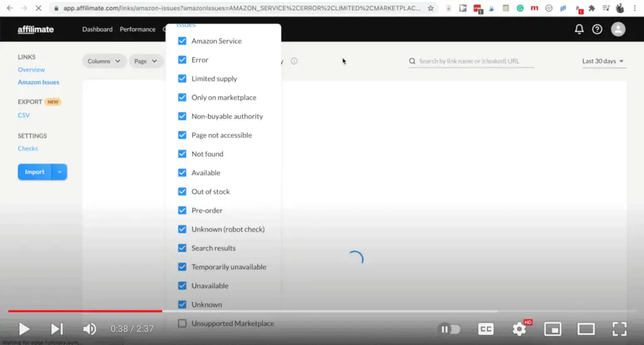644x345 pixels.
Task: Toggle the autoplay switch
Action: coord(450,329)
